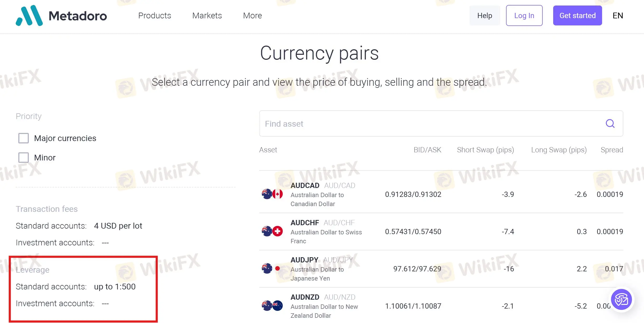This screenshot has width=644, height=323.
Task: Click the Get started button
Action: 578,15
